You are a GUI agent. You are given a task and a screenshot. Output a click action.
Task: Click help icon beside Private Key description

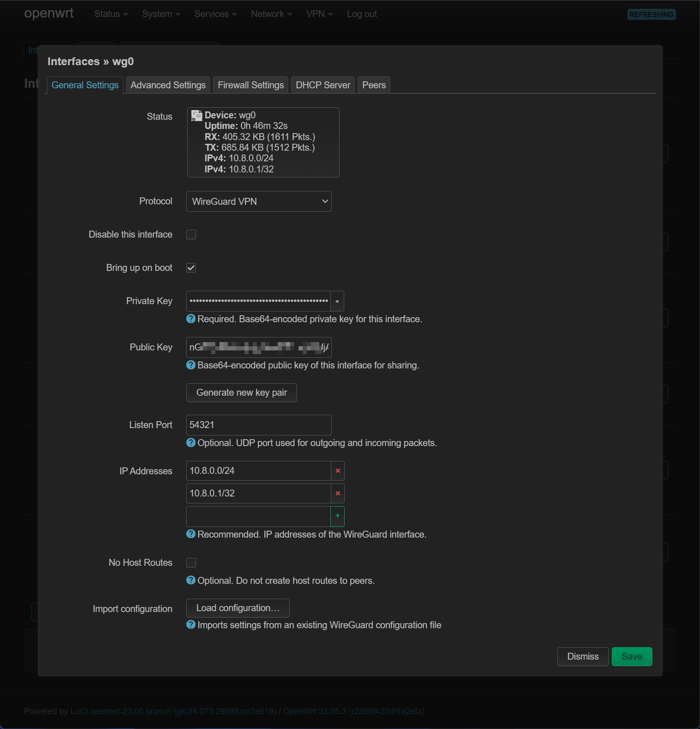191,319
